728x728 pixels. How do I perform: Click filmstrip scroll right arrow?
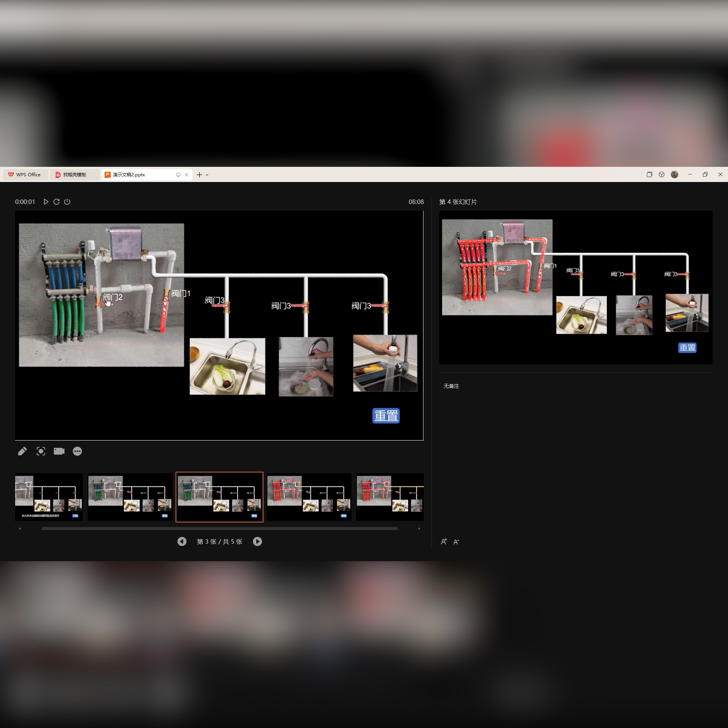419,528
